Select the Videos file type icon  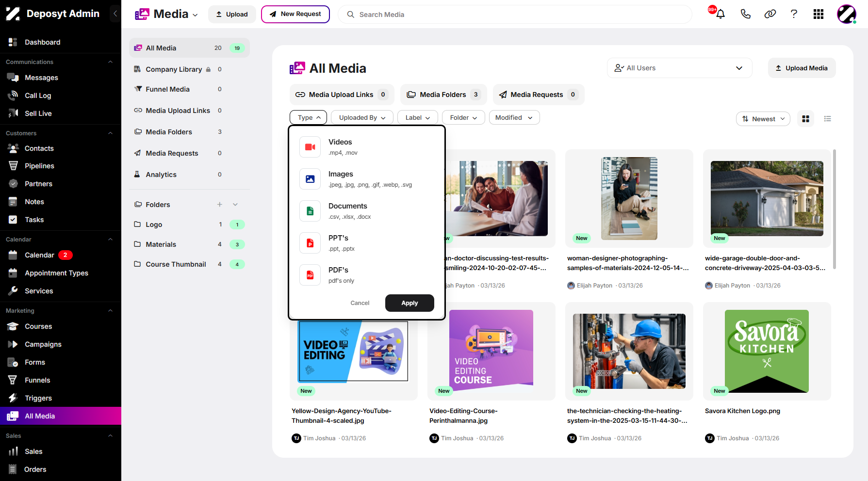tap(310, 147)
